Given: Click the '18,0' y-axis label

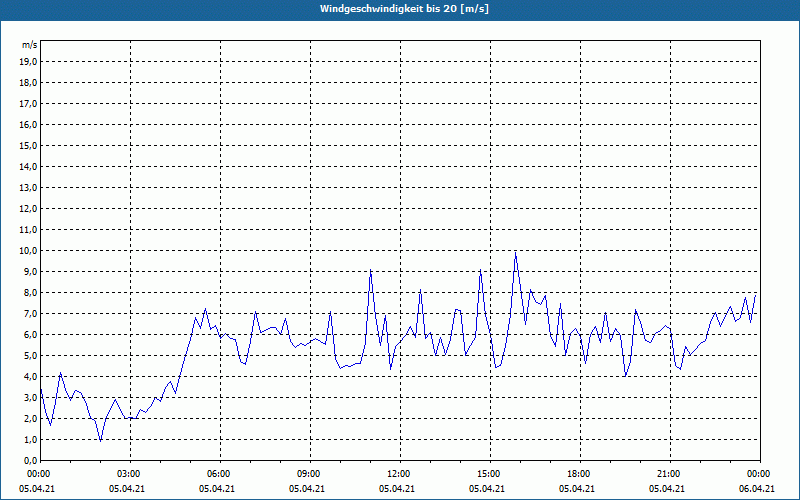Looking at the screenshot, I should click(28, 83).
